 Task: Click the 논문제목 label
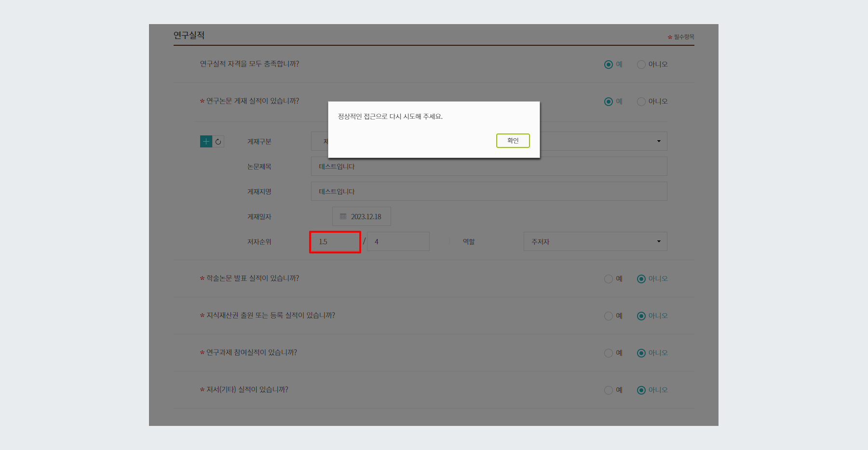[x=259, y=167]
